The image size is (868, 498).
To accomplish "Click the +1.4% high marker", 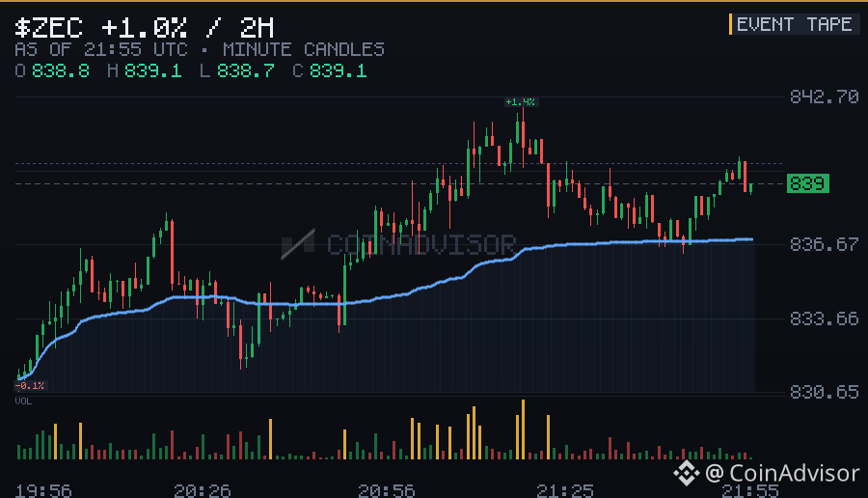I will (521, 102).
